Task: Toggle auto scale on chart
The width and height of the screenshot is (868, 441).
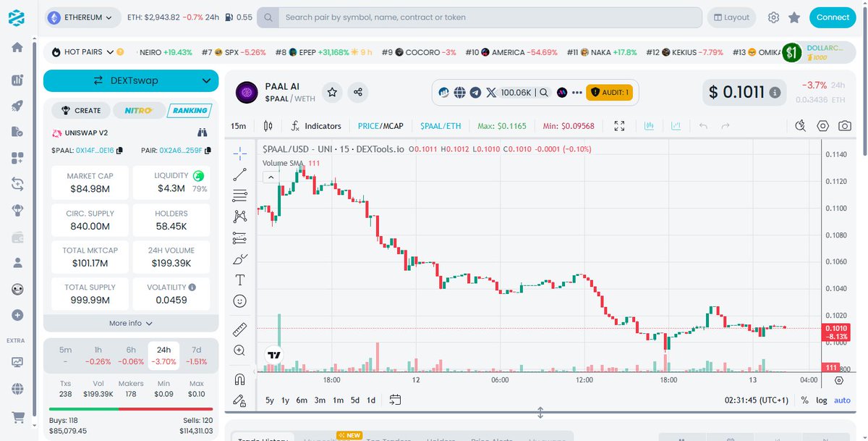Action: pos(842,400)
